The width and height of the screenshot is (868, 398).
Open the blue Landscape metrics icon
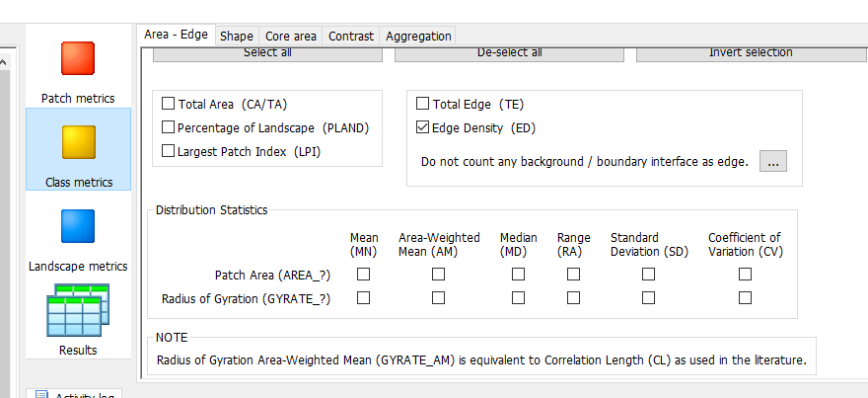78,226
